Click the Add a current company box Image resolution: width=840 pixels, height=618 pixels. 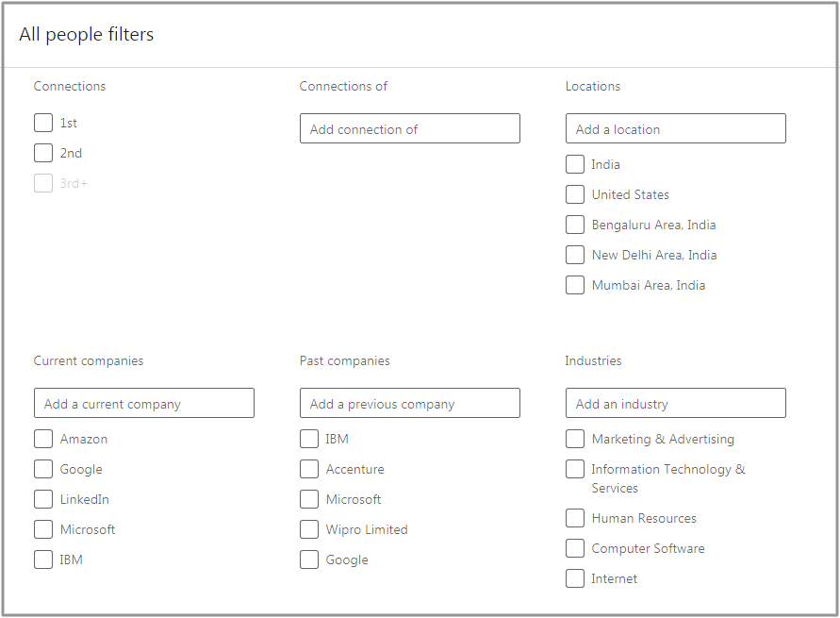pyautogui.click(x=143, y=404)
